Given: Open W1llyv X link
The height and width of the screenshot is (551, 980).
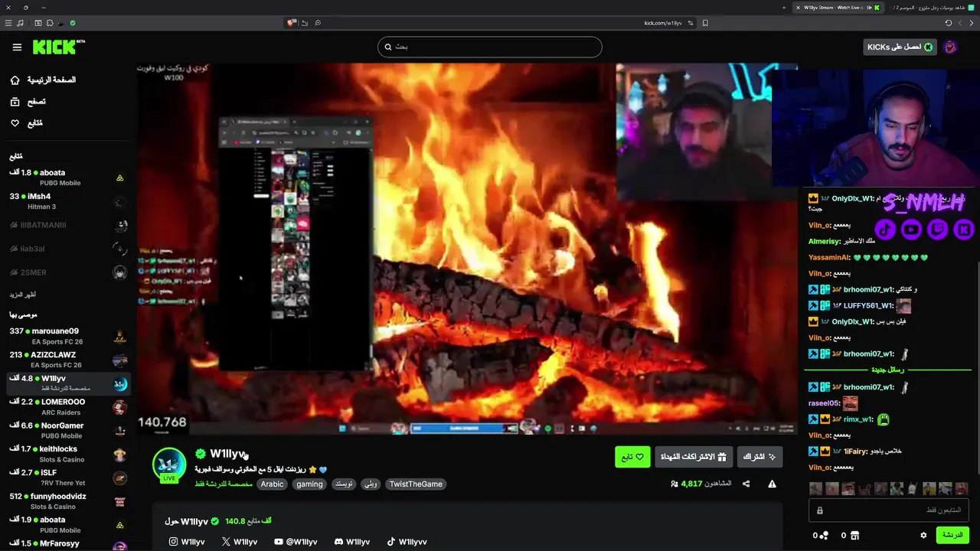Looking at the screenshot, I should (239, 542).
